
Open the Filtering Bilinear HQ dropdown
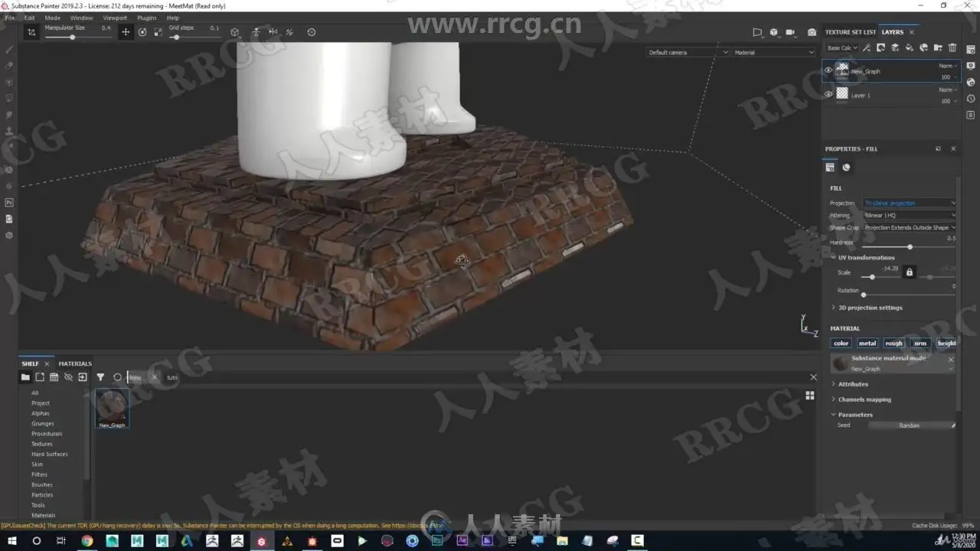click(909, 215)
